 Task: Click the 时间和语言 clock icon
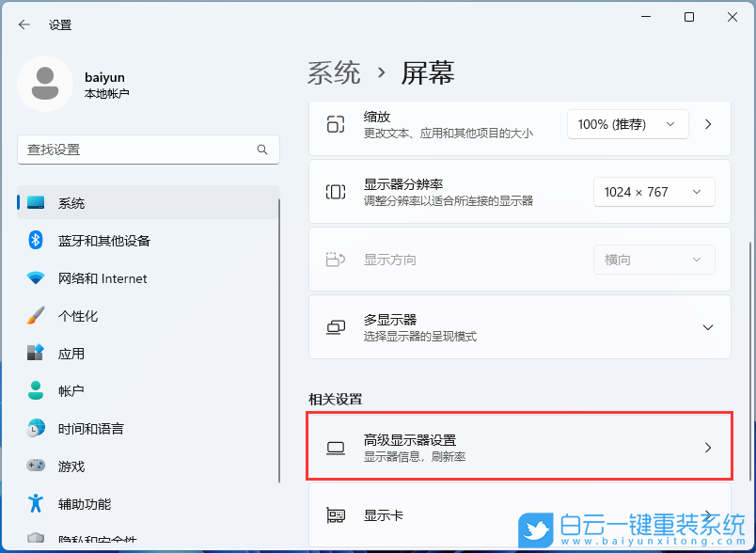point(32,429)
